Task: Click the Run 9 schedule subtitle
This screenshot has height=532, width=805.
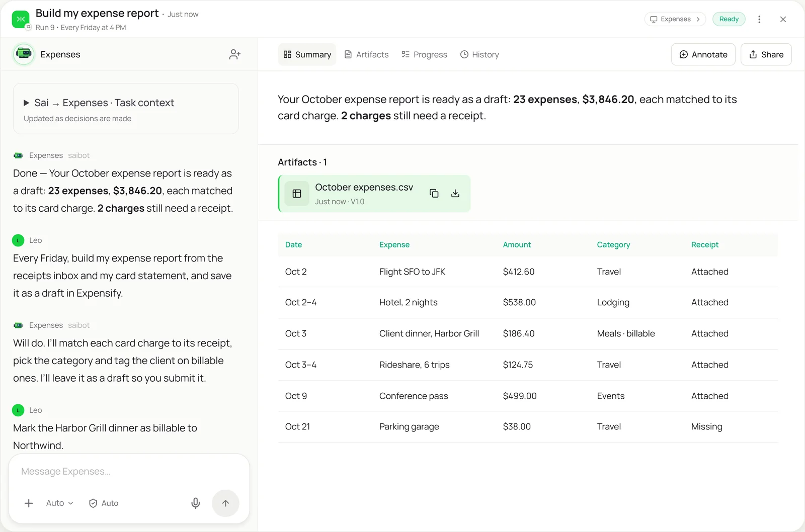Action: pos(80,28)
